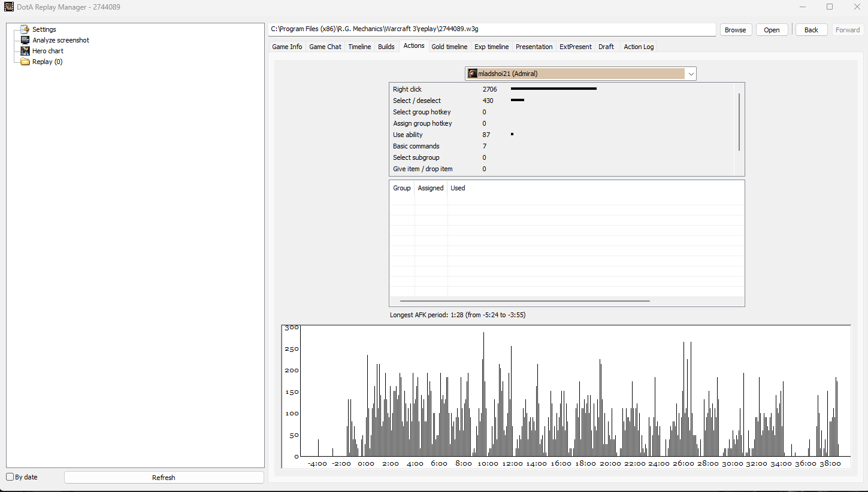Click the action stats vertical scrollbar
This screenshot has width=868, height=492.
(x=739, y=122)
